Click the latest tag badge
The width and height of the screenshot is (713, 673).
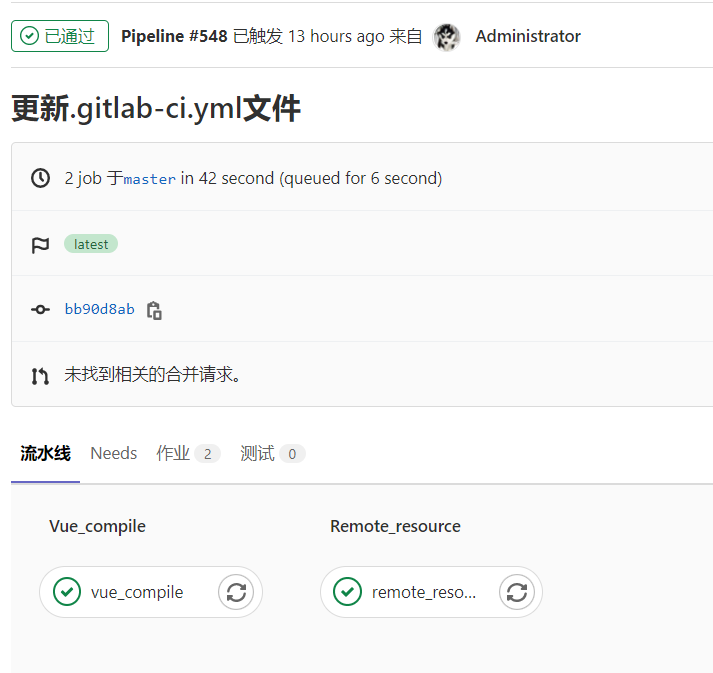(91, 244)
